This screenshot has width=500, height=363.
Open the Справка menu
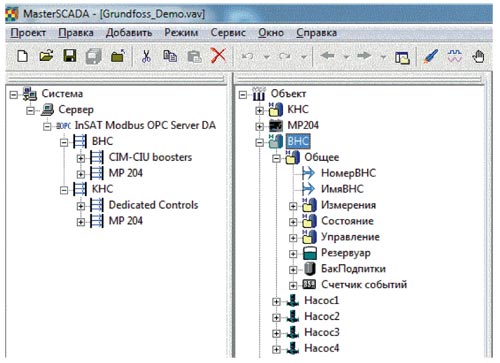click(x=316, y=33)
